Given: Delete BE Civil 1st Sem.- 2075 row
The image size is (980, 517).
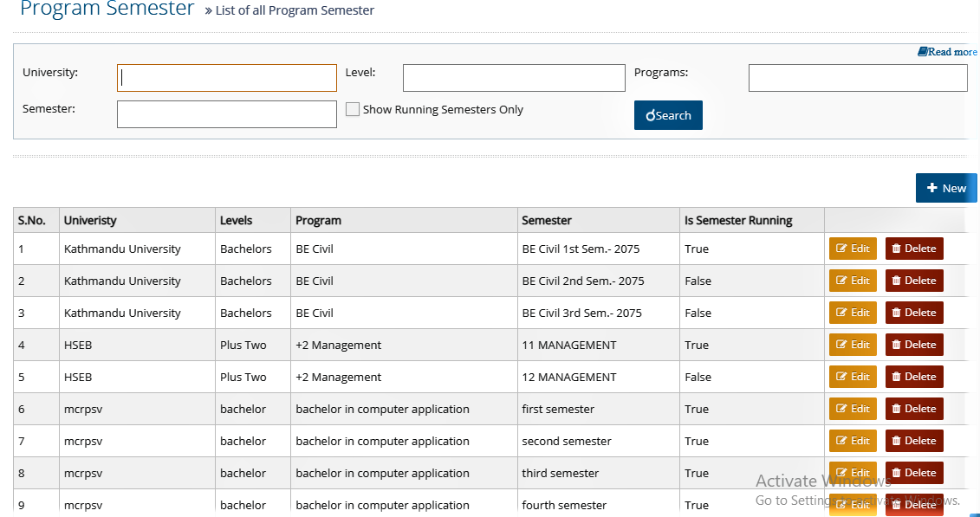Looking at the screenshot, I should [x=914, y=249].
